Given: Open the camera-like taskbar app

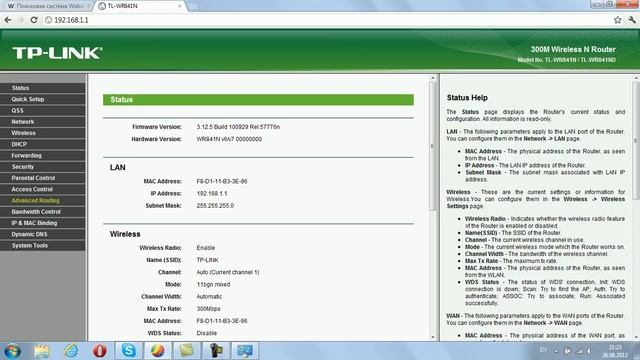Looking at the screenshot, I should click(216, 351).
